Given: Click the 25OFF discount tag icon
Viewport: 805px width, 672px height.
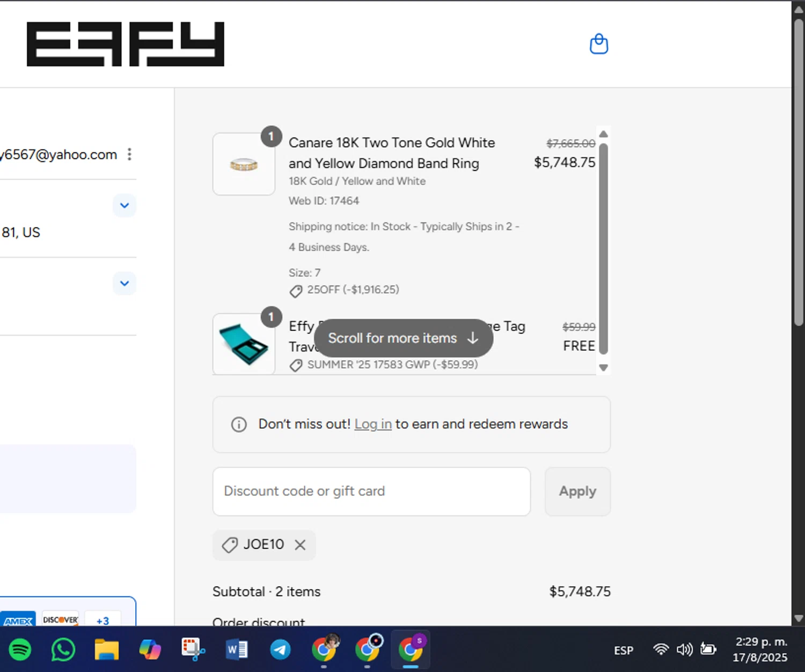Looking at the screenshot, I should [296, 291].
